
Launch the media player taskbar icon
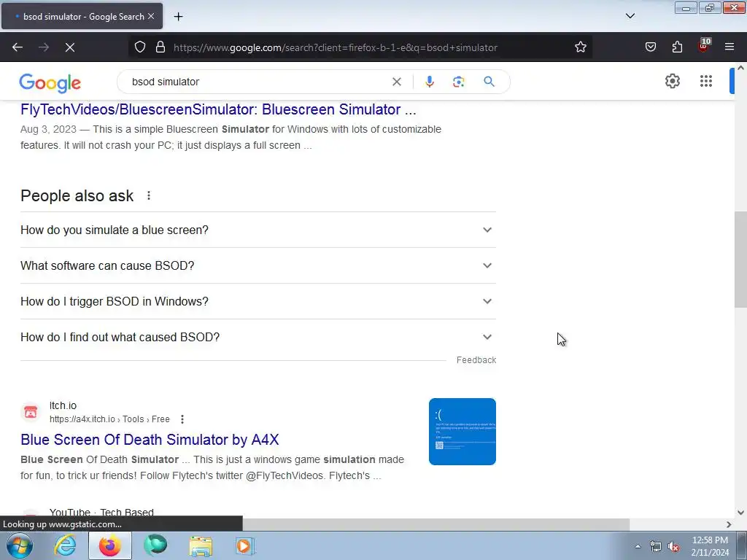point(245,545)
